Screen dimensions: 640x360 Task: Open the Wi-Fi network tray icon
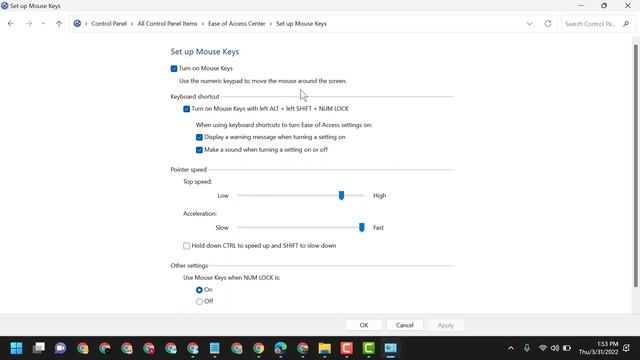(x=542, y=348)
